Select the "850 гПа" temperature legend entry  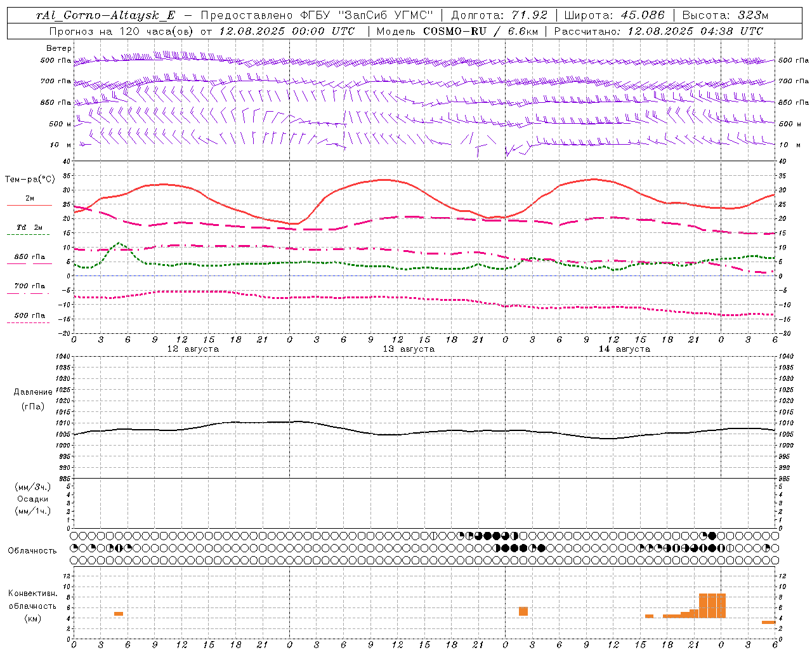click(x=30, y=257)
